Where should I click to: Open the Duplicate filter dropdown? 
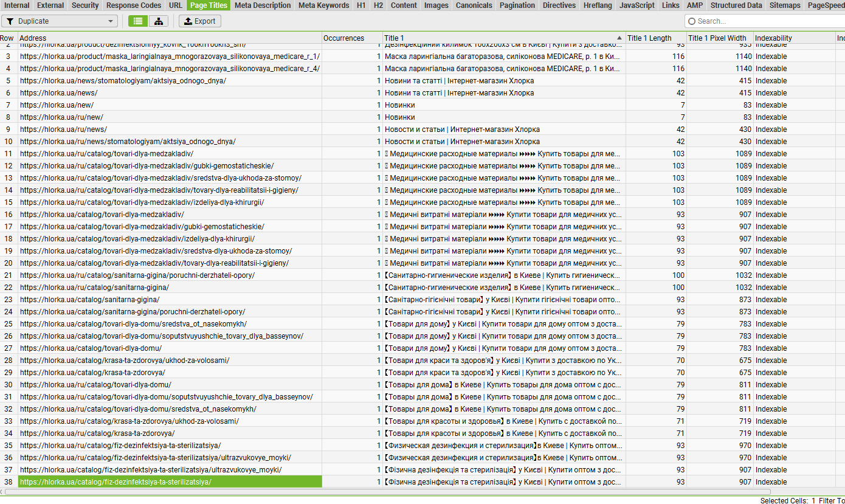tap(60, 21)
